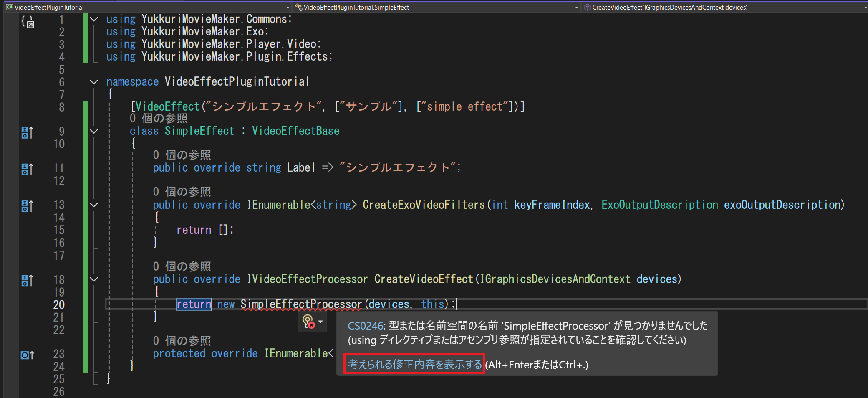Collapse the class SimpleEffect block
This screenshot has height=398, width=868.
pos(94,131)
